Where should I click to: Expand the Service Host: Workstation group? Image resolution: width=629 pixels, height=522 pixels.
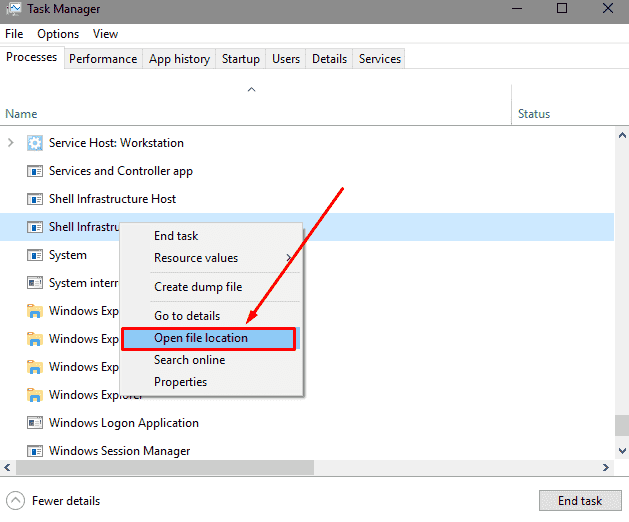tap(11, 142)
